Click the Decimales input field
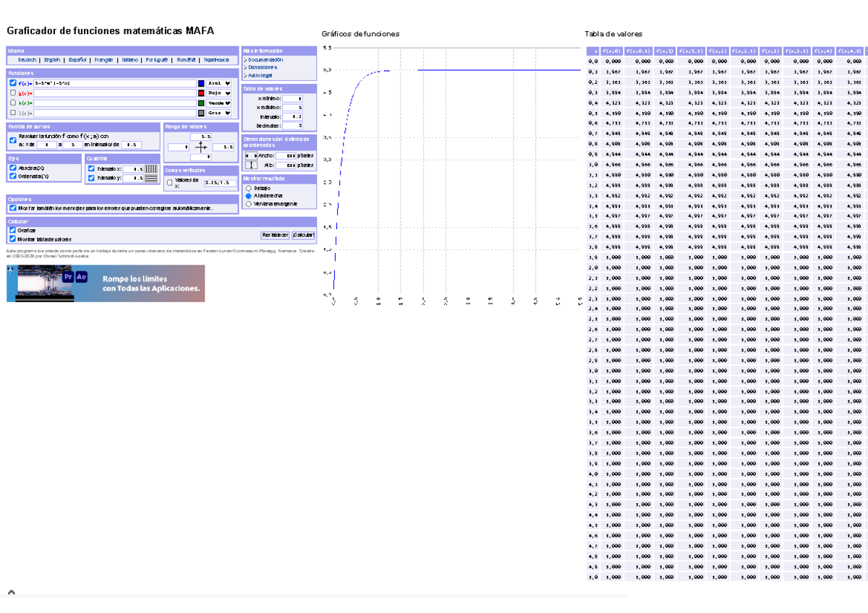 click(292, 126)
